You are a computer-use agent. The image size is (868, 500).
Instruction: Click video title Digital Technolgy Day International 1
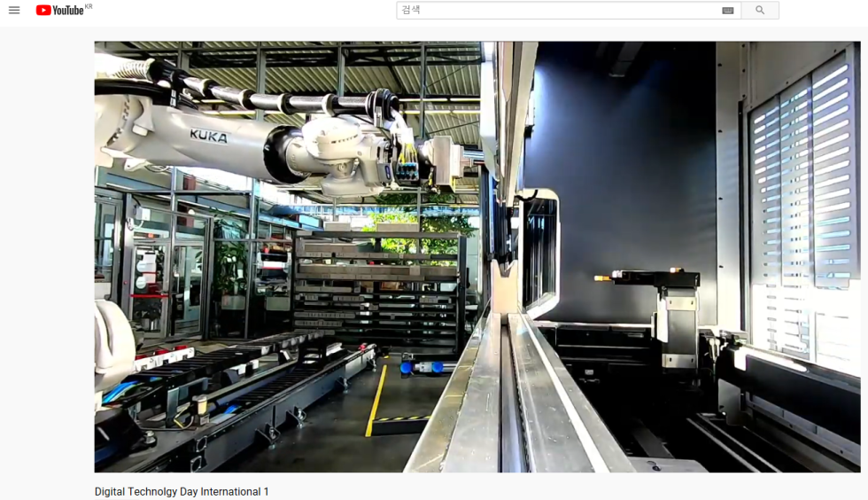tap(182, 492)
